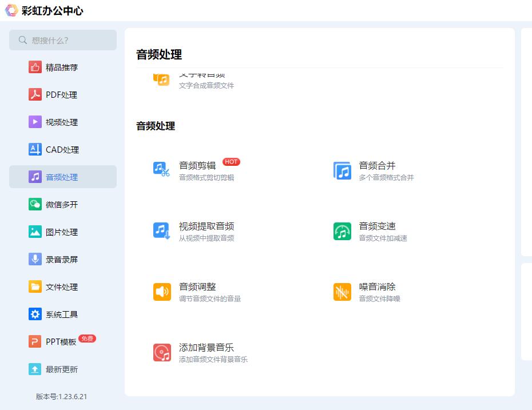
Task: Open PPT模板 with the 免费 badge
Action: point(34,341)
